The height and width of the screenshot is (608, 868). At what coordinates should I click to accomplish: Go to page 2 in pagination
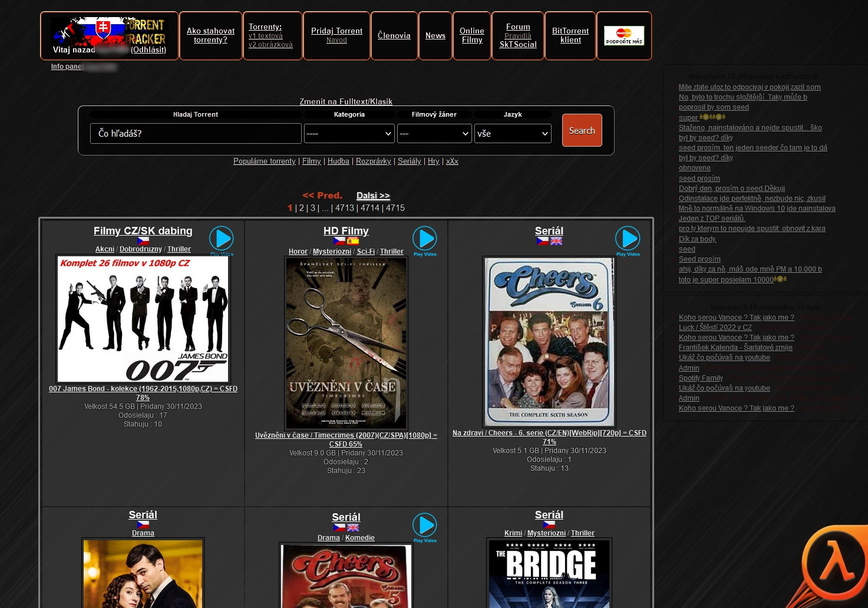[x=302, y=208]
